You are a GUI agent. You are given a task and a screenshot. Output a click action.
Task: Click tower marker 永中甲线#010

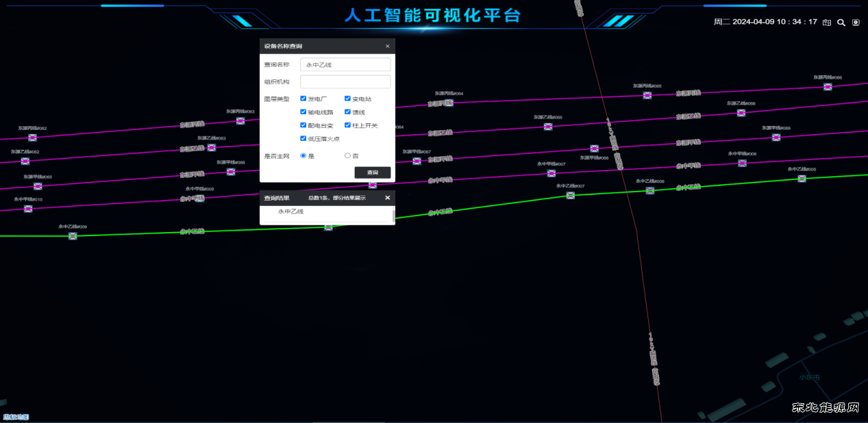pyautogui.click(x=28, y=209)
